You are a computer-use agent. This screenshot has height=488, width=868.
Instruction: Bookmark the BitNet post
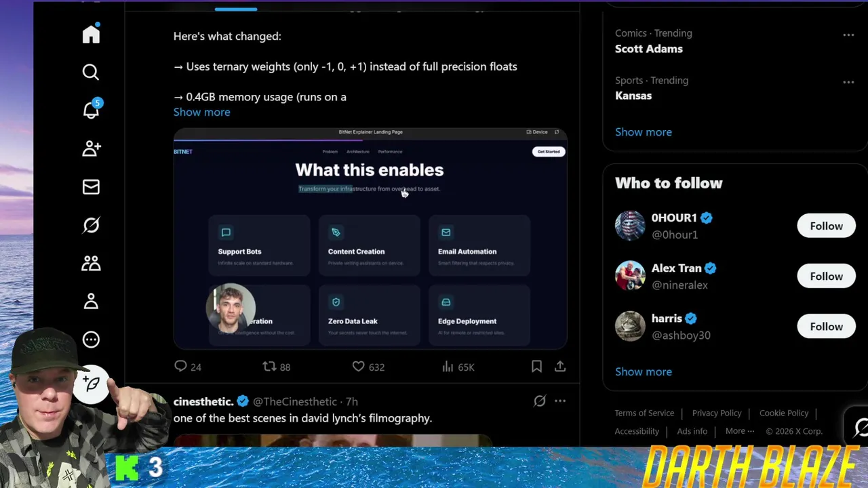coord(536,367)
